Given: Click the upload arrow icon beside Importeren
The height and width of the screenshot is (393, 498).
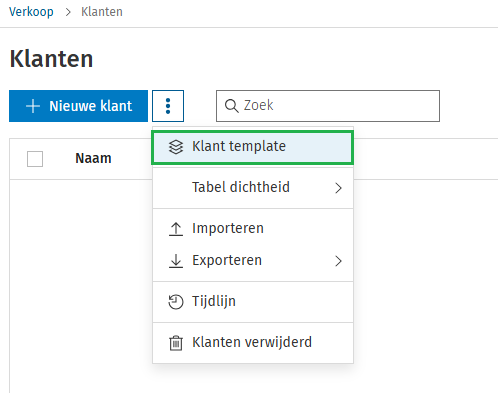Looking at the screenshot, I should [176, 229].
